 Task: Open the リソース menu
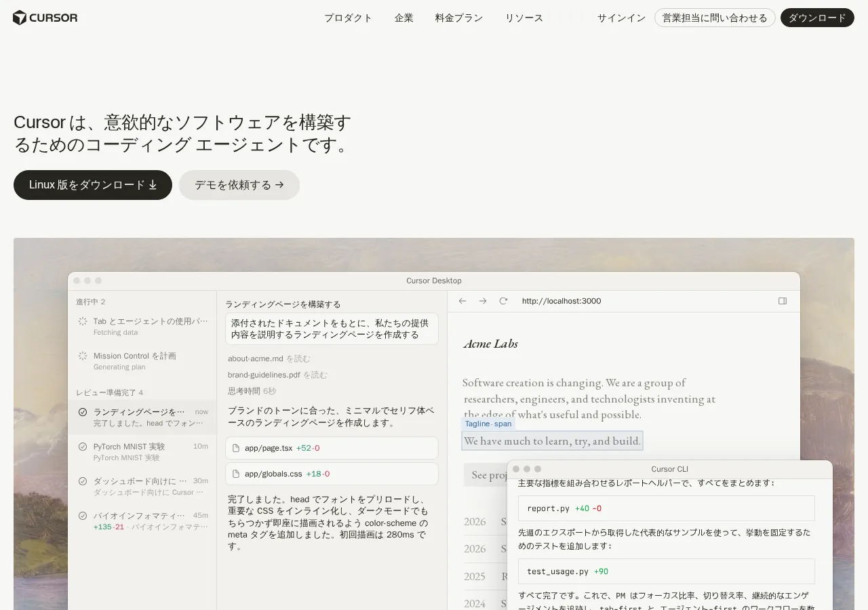click(524, 18)
